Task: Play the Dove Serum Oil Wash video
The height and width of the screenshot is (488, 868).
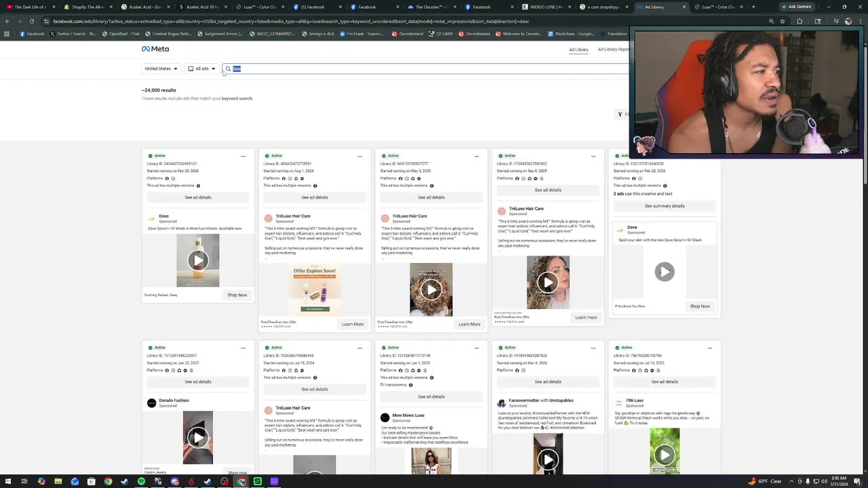Action: [x=198, y=260]
